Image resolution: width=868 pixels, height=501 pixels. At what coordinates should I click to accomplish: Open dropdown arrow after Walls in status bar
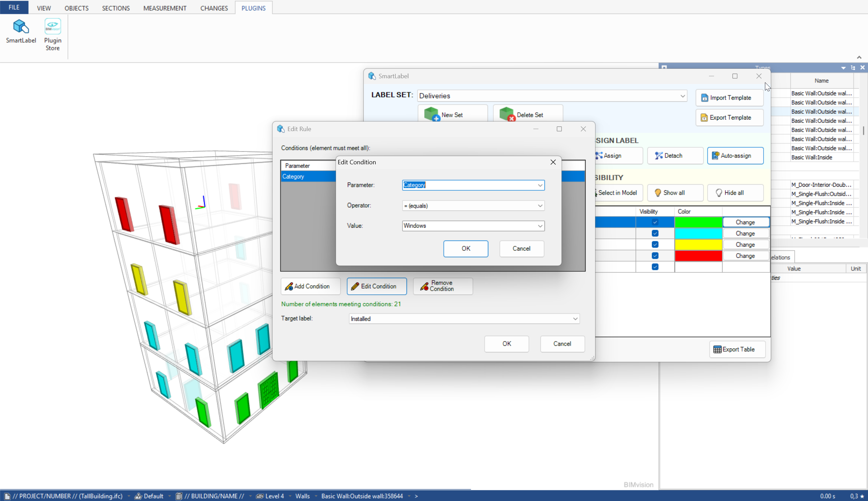[x=316, y=496]
